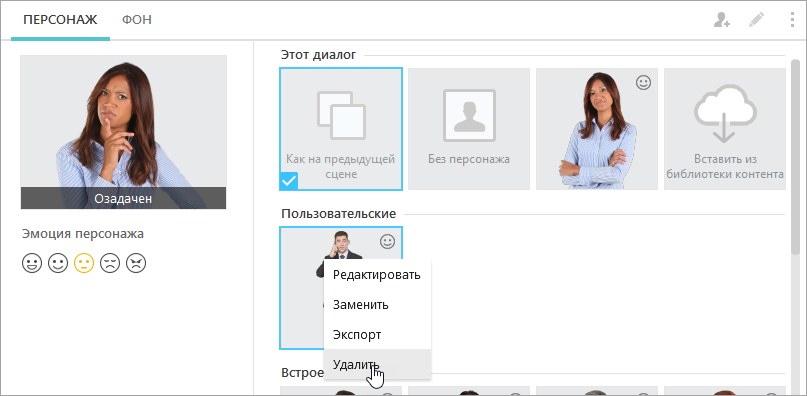Select the angry emotion face
This screenshot has height=396, width=807.
[136, 263]
